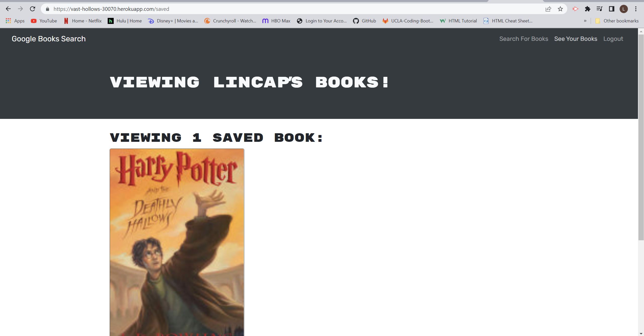Click the vertical scrollbar thumb
The width and height of the screenshot is (644, 336).
pos(641,137)
